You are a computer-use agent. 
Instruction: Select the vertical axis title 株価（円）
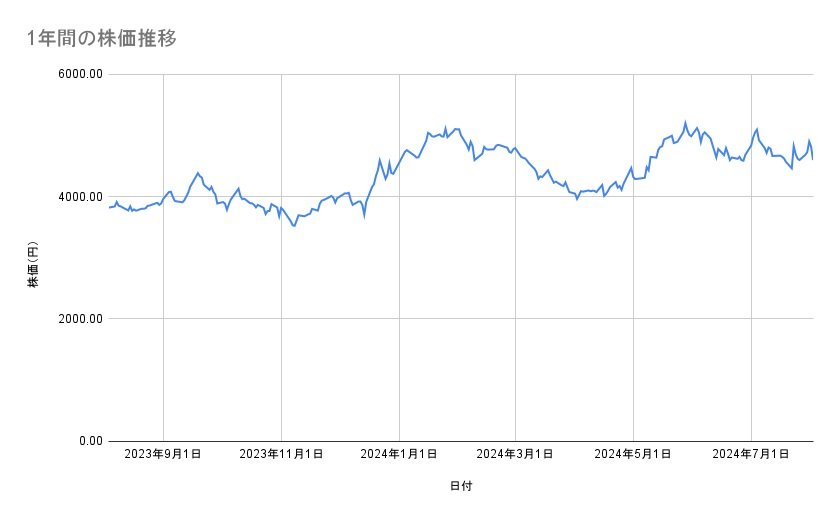coord(33,264)
